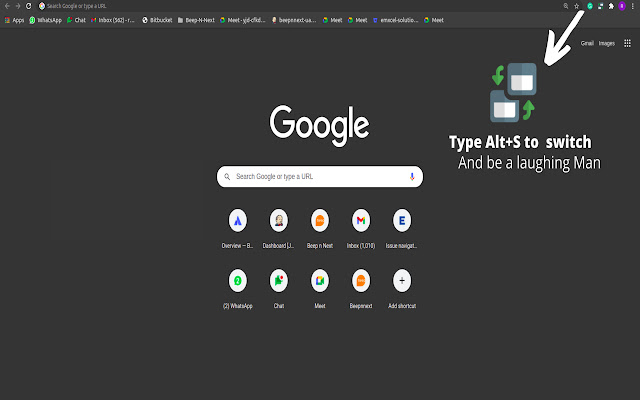
Task: Open the Google apps grid launcher
Action: point(627,43)
